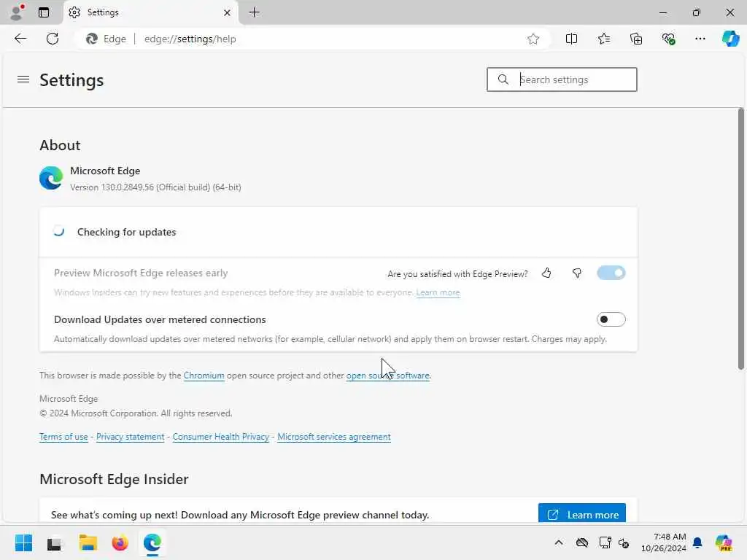Open Consumer Health Privacy link

(x=220, y=437)
